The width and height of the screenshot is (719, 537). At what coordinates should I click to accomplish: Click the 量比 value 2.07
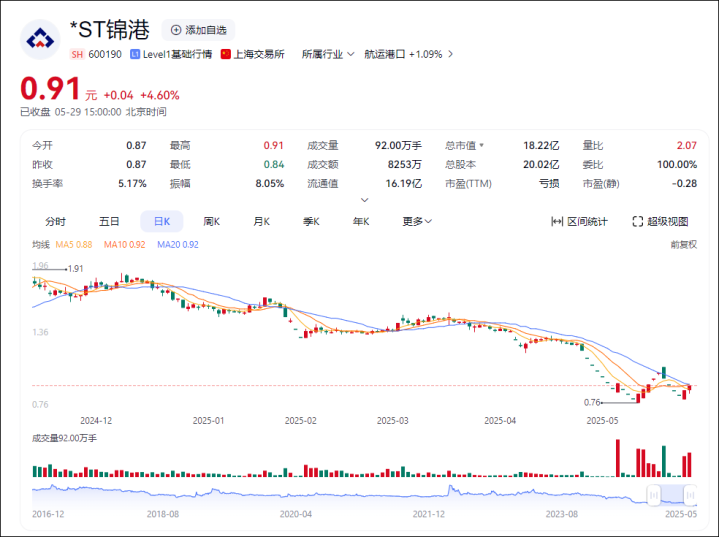click(686, 145)
